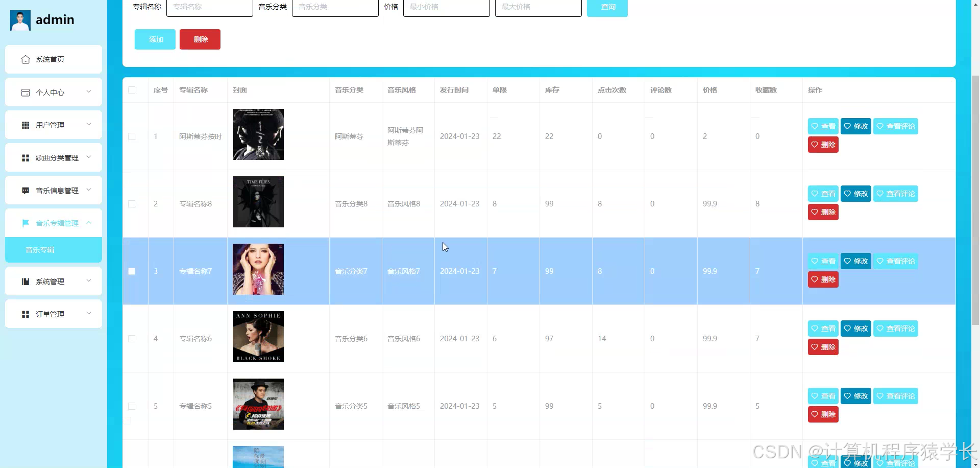Select the 音乐专辑 submenu item
The height and width of the screenshot is (468, 980).
click(x=54, y=250)
